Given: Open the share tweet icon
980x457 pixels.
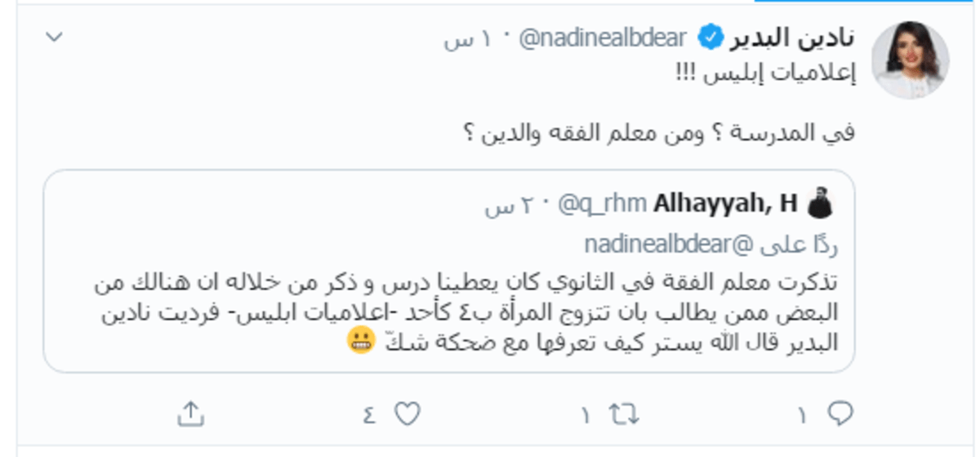Looking at the screenshot, I should (189, 414).
